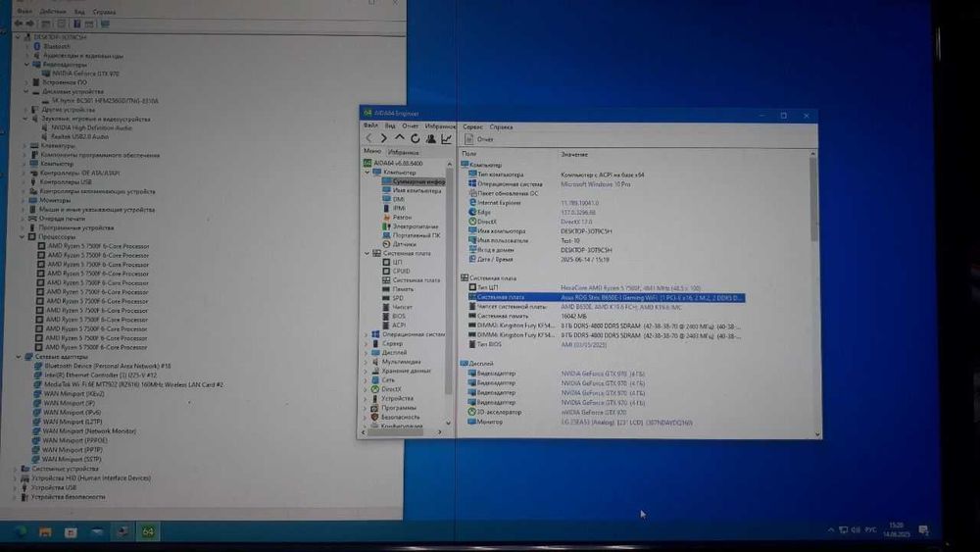Viewport: 980px width, 552px height.
Task: Expand the Хранение данных node
Action: [x=367, y=371]
